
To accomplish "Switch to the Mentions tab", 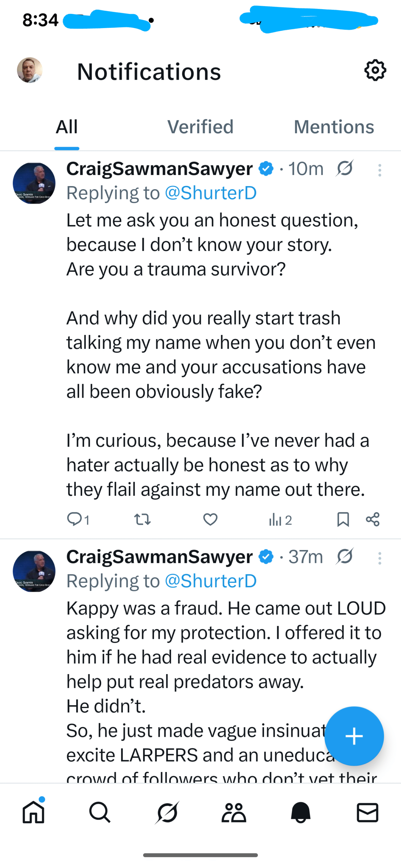I will pos(334,127).
